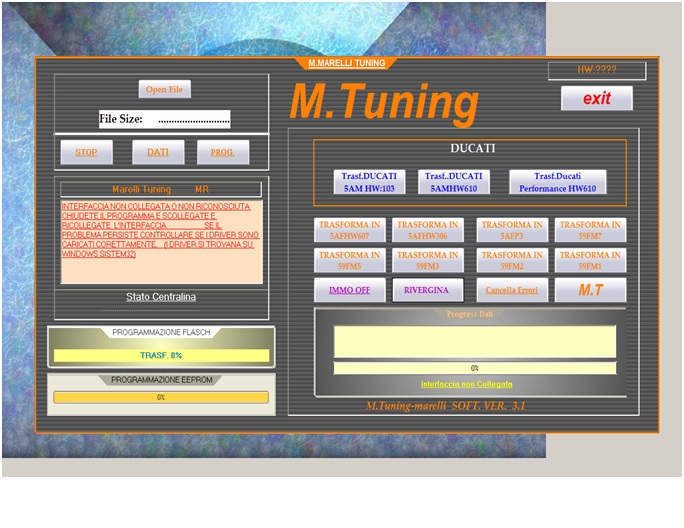Click the PROGRAMMAZIONE EEPROM header
The height and width of the screenshot is (528, 684).
click(x=161, y=380)
